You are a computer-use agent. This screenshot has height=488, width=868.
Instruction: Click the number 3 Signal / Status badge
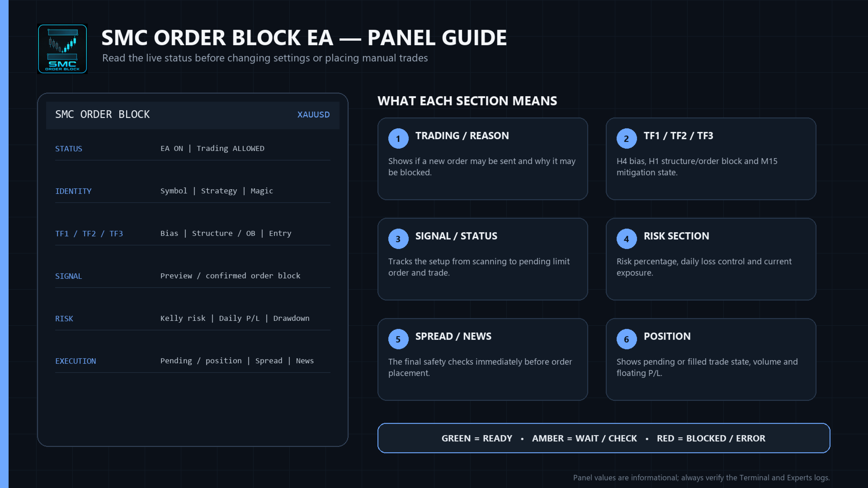coord(398,239)
